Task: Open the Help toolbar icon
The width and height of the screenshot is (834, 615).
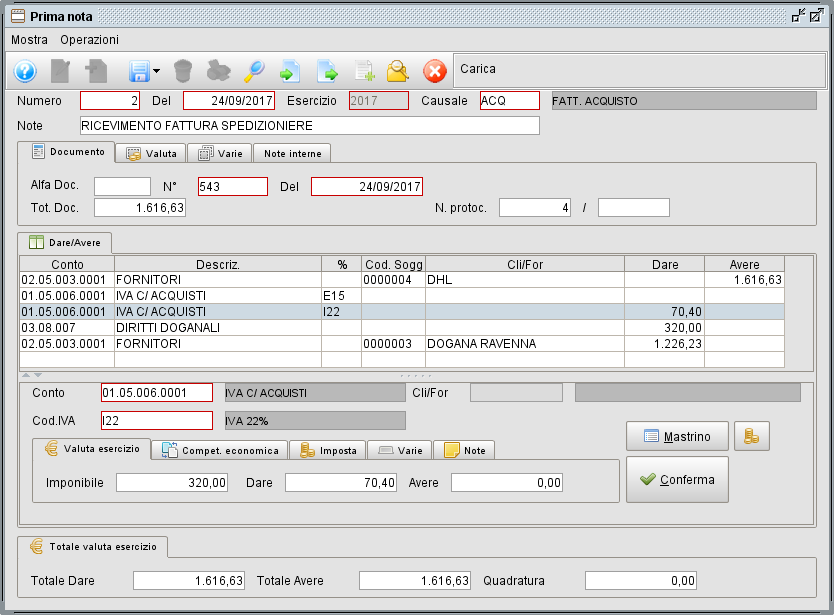Action: pos(24,71)
